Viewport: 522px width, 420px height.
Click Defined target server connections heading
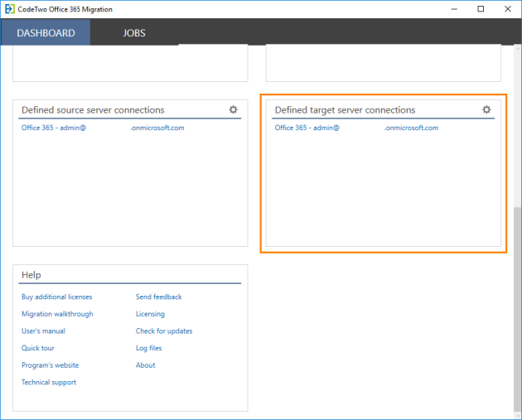345,110
